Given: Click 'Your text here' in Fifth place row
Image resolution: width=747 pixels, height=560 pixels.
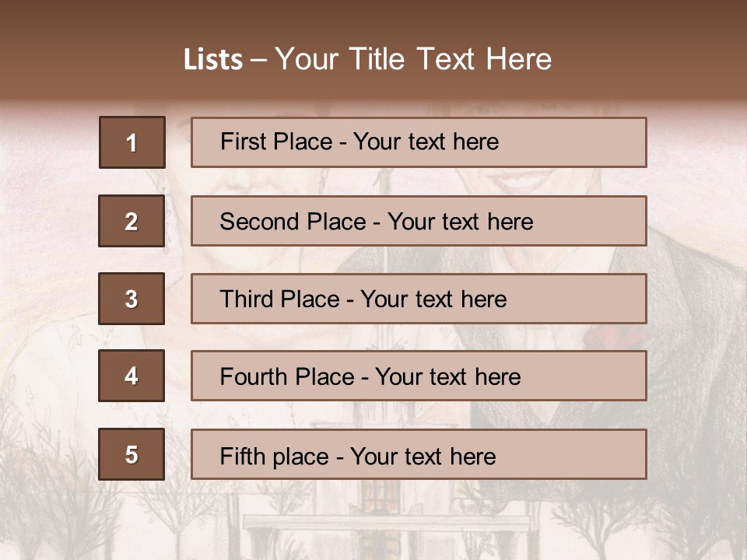Looking at the screenshot, I should click(x=423, y=456).
